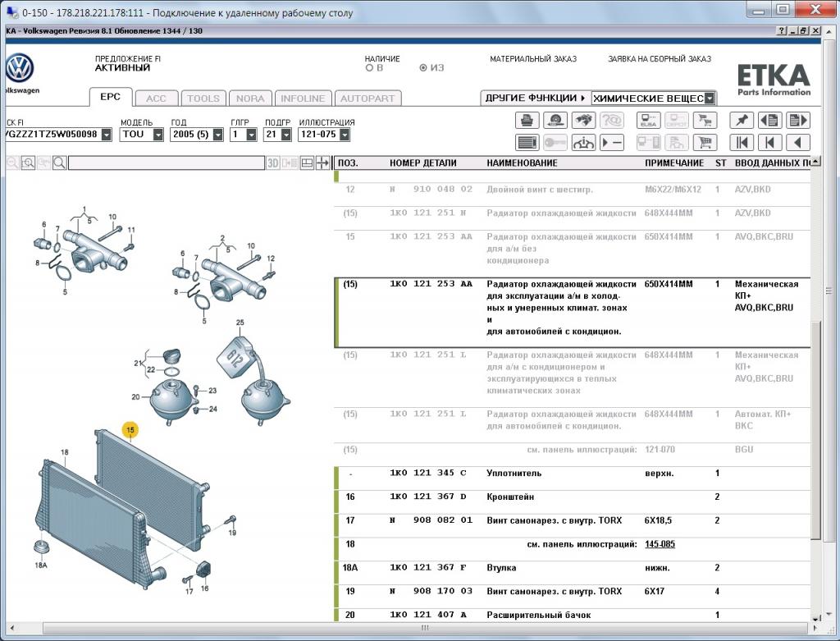
Task: Open the ГОД 2005 (5) dropdown
Action: 217,135
